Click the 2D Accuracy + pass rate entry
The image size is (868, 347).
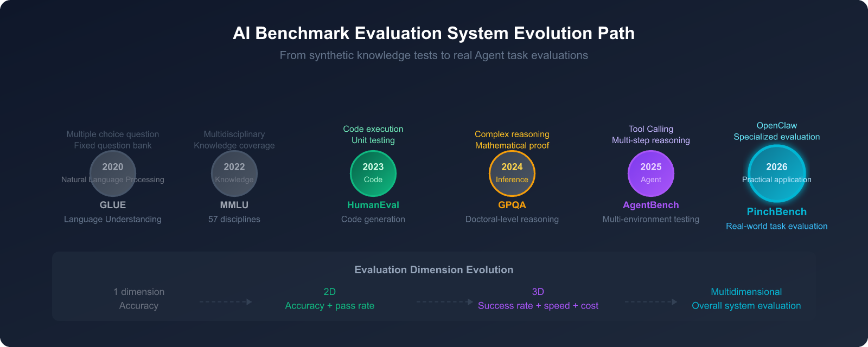[x=330, y=299]
